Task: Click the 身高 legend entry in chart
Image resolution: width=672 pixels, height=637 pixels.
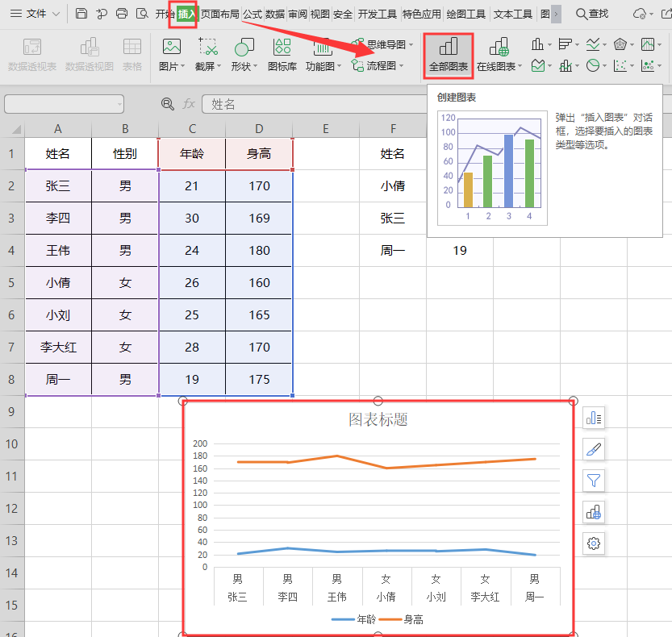Action: click(x=401, y=619)
